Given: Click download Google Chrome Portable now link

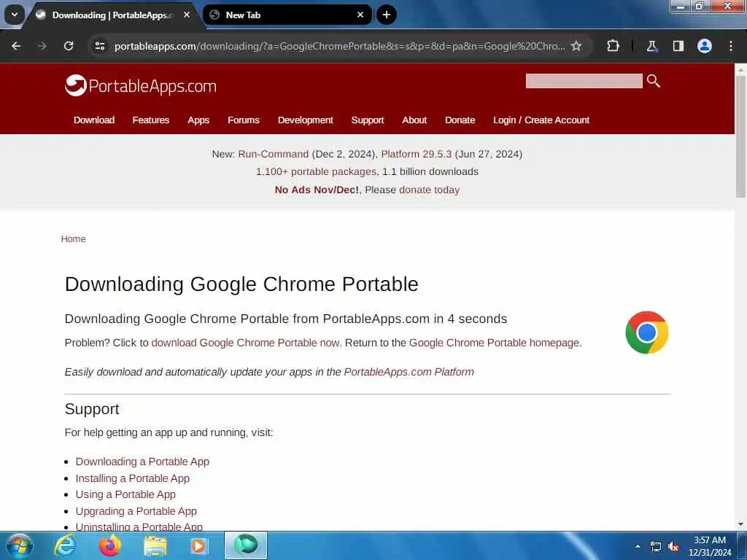Looking at the screenshot, I should [245, 343].
